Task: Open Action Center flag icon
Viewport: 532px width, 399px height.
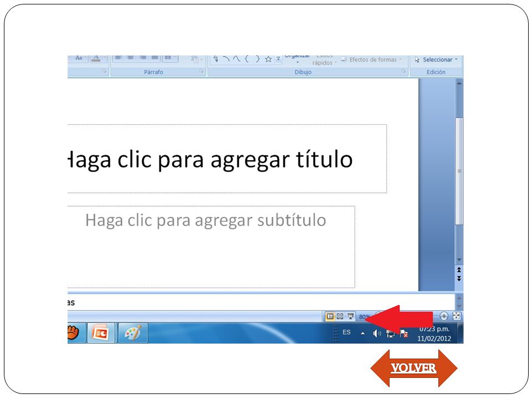Action: (404, 334)
